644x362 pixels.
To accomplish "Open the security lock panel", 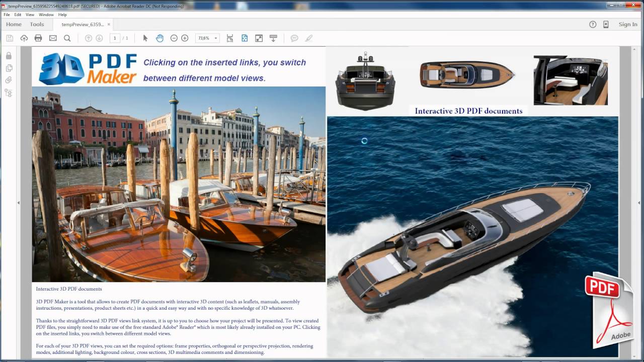I will pos(9,55).
